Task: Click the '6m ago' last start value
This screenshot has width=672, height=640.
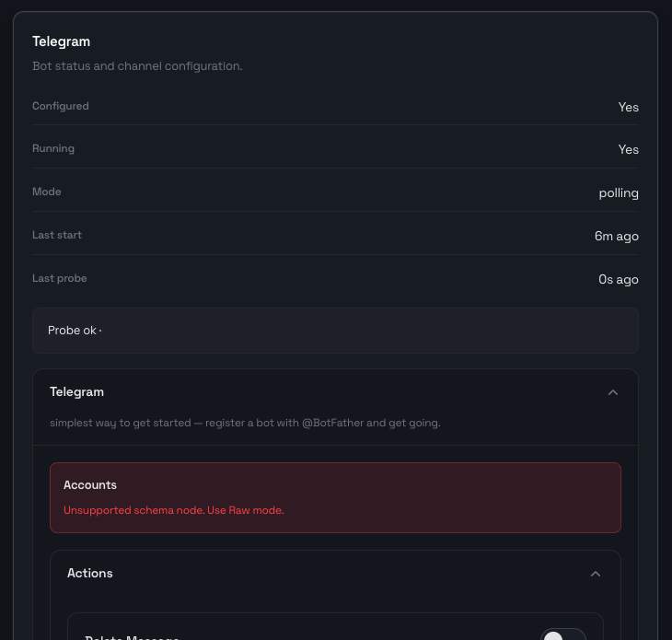Action: pyautogui.click(x=616, y=236)
